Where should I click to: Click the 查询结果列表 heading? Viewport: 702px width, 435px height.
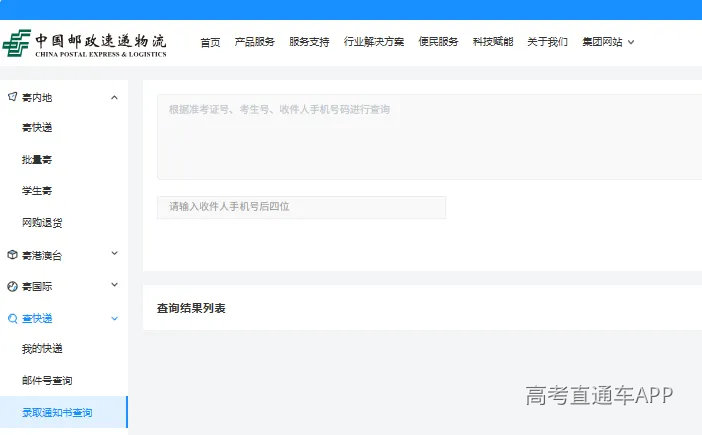click(191, 308)
